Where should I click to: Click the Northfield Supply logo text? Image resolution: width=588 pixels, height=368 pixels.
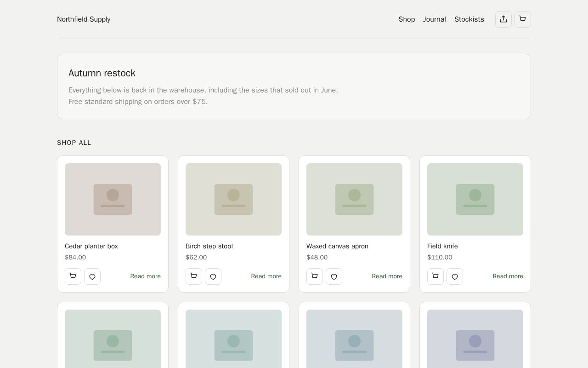[x=84, y=19]
